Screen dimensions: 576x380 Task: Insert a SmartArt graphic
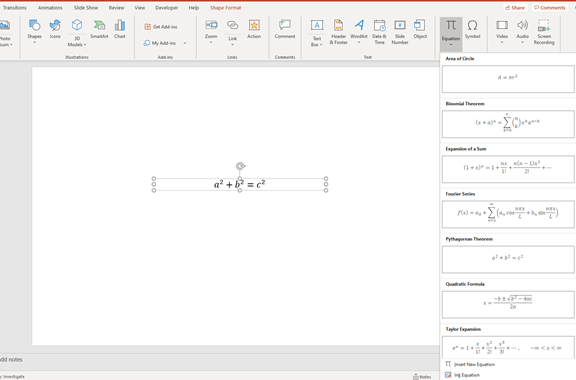pos(99,29)
